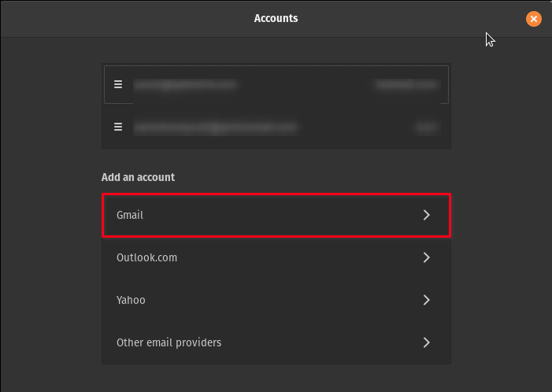Click the chevron beside Other email providers
Image resolution: width=552 pixels, height=392 pixels.
pos(426,342)
